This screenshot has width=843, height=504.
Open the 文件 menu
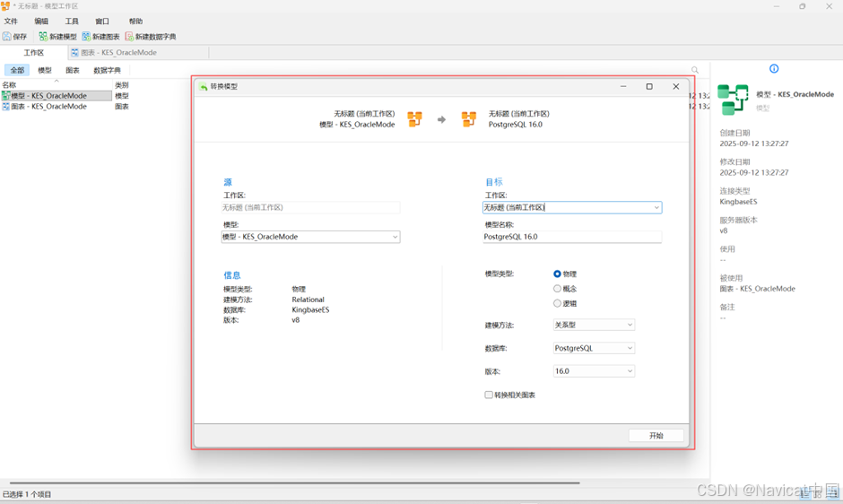[x=11, y=22]
